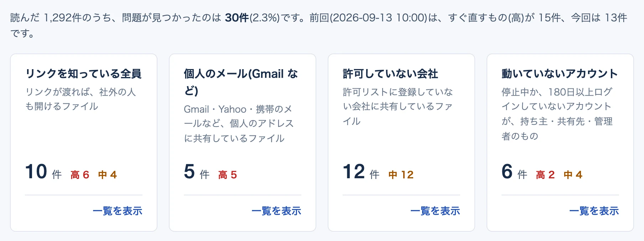Select the 中 4 badge on inactive accounts card
The width and height of the screenshot is (644, 241).
pos(573,175)
